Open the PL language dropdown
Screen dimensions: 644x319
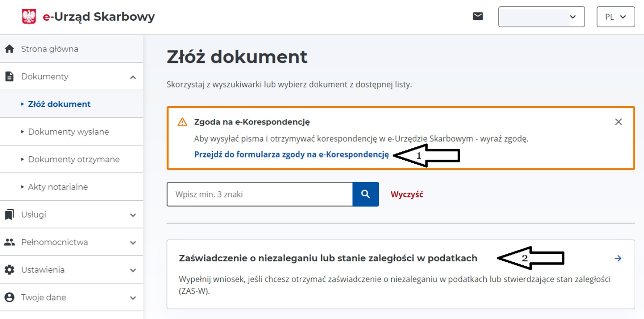pyautogui.click(x=615, y=17)
